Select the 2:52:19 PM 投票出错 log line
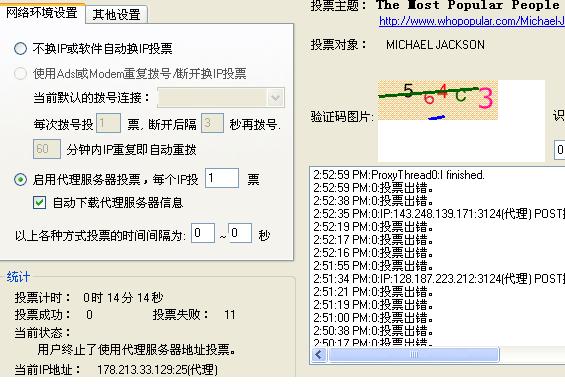 point(373,227)
